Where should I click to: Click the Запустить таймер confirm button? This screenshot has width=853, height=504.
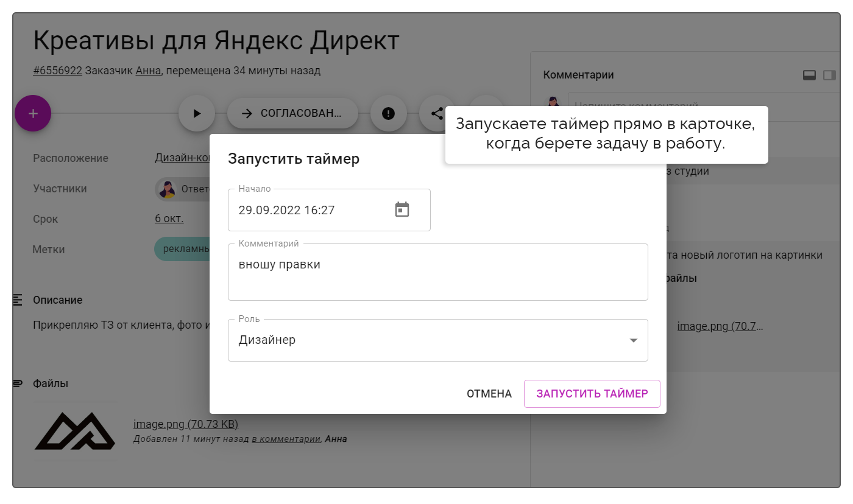pyautogui.click(x=592, y=394)
